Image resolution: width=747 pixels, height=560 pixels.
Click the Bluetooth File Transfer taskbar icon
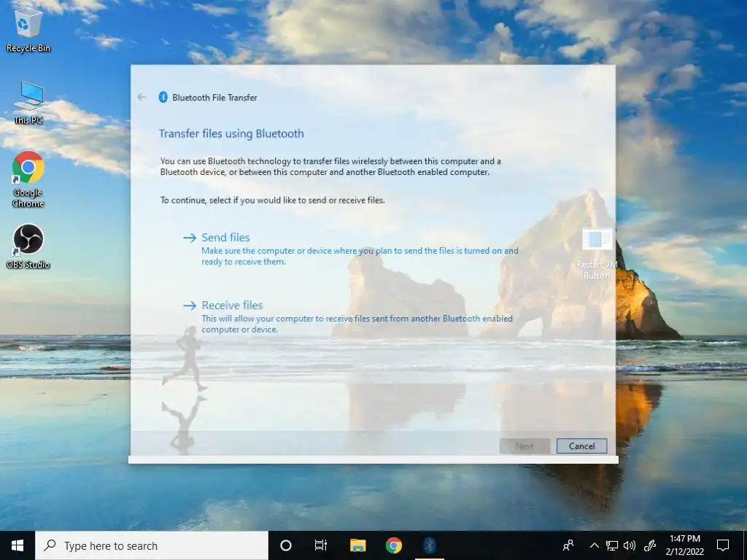point(430,545)
